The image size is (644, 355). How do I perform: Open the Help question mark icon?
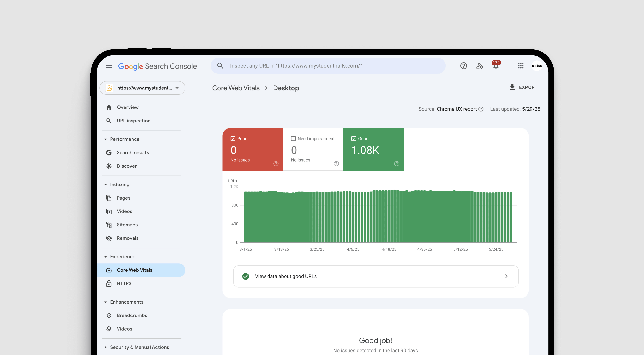click(463, 66)
